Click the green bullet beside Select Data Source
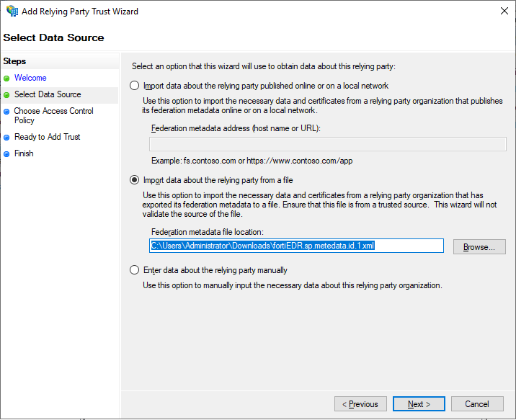This screenshot has width=516, height=420. point(6,95)
